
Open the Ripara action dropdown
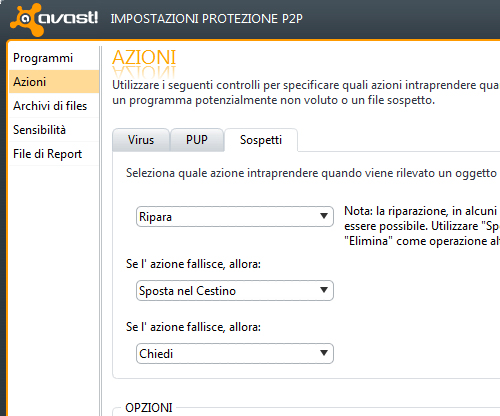point(235,217)
